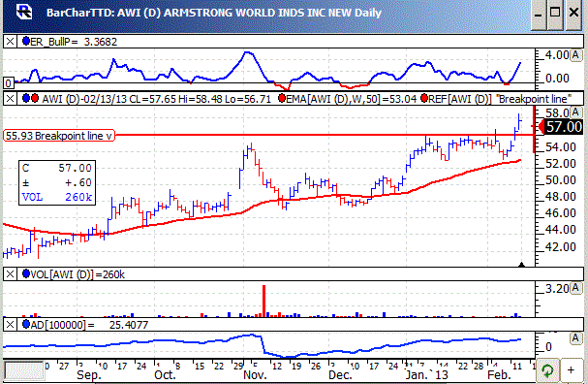
Task: Click the 42.00 value on price axis
Action: pos(561,247)
